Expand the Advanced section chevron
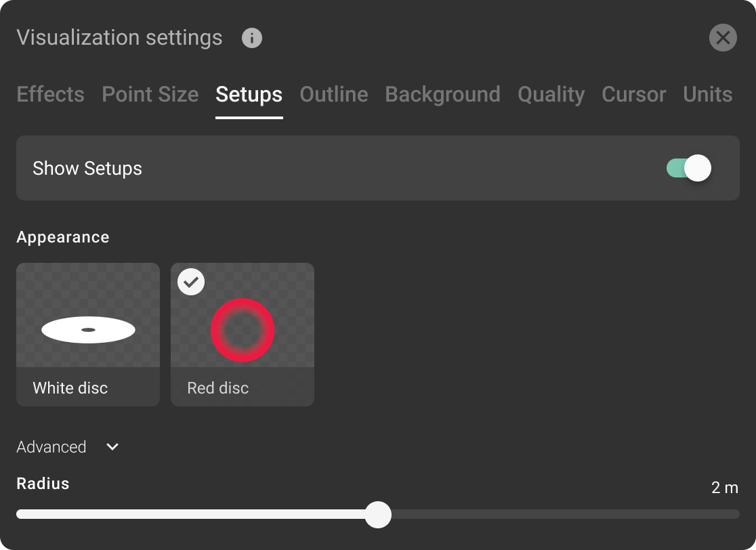Viewport: 756px width, 550px height. tap(112, 447)
